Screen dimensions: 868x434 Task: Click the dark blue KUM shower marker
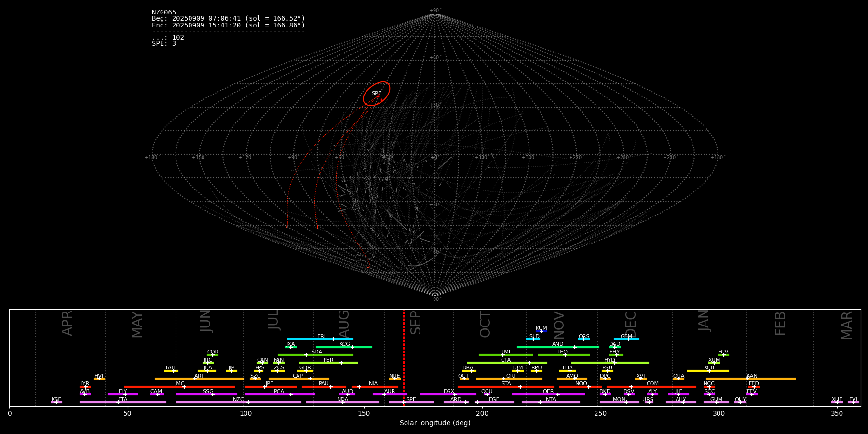pos(542,331)
